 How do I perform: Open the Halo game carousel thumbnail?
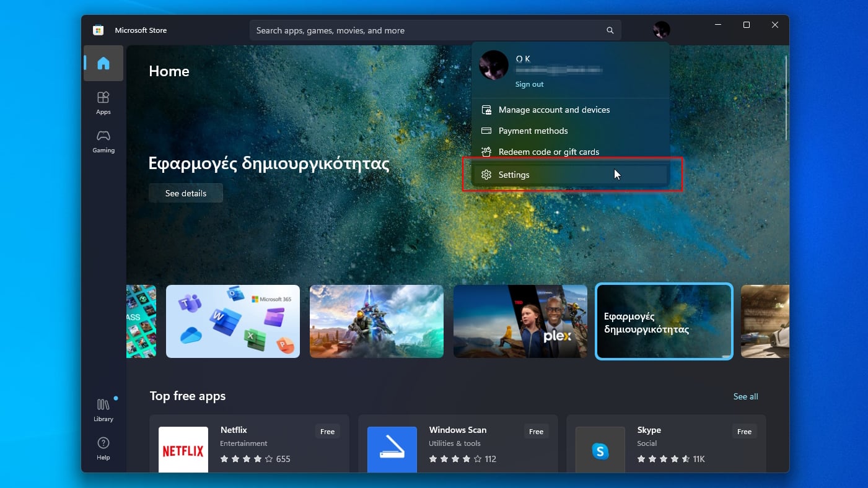pyautogui.click(x=377, y=321)
